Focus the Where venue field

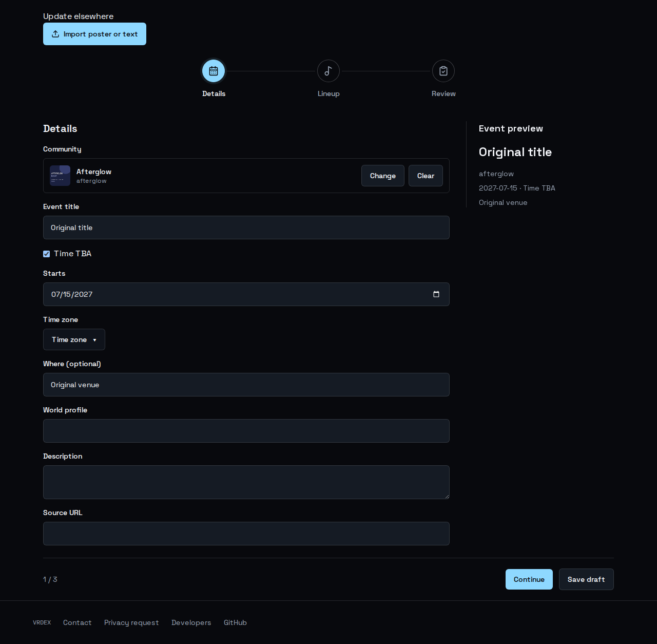click(x=246, y=385)
